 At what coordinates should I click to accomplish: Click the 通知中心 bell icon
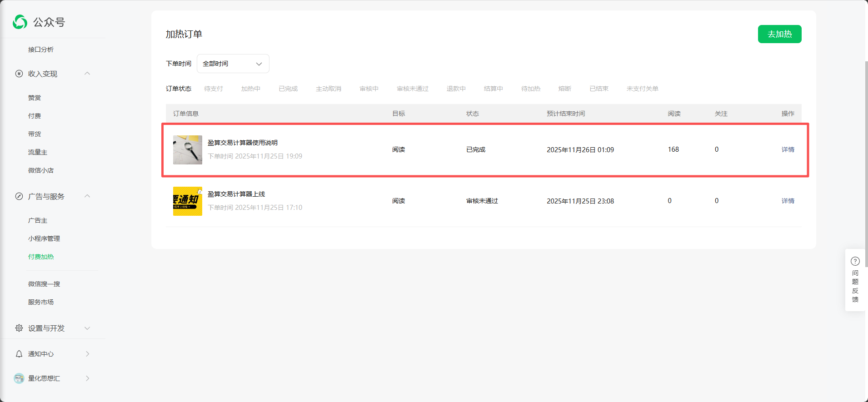click(19, 354)
